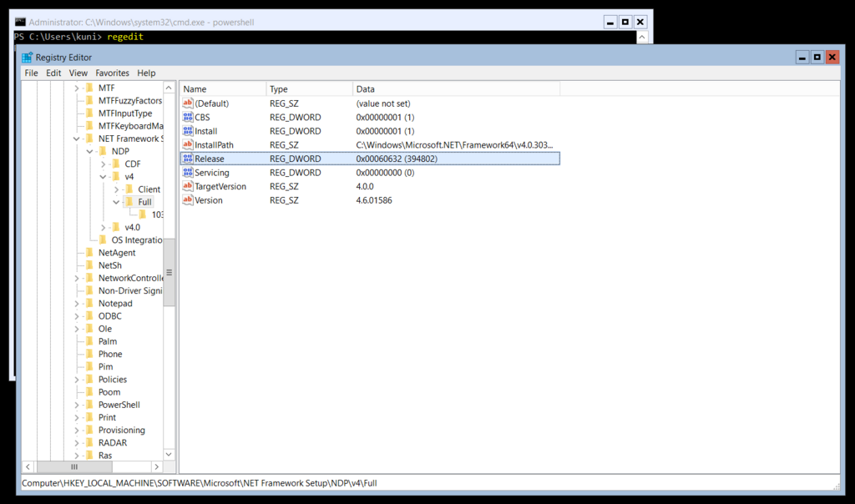Click the folder icon of RADAR key
The height and width of the screenshot is (504, 855).
[x=90, y=442]
